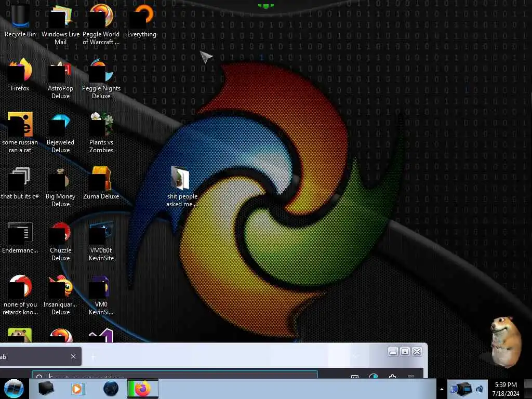Open the Firefox extensions puzzle icon
This screenshot has height=399, width=532.
point(392,376)
